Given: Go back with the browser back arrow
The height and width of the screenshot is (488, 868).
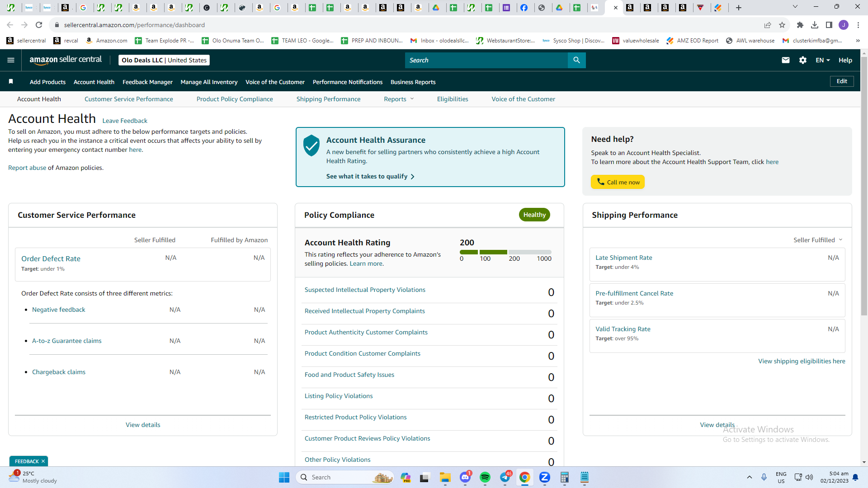Looking at the screenshot, I should point(10,25).
